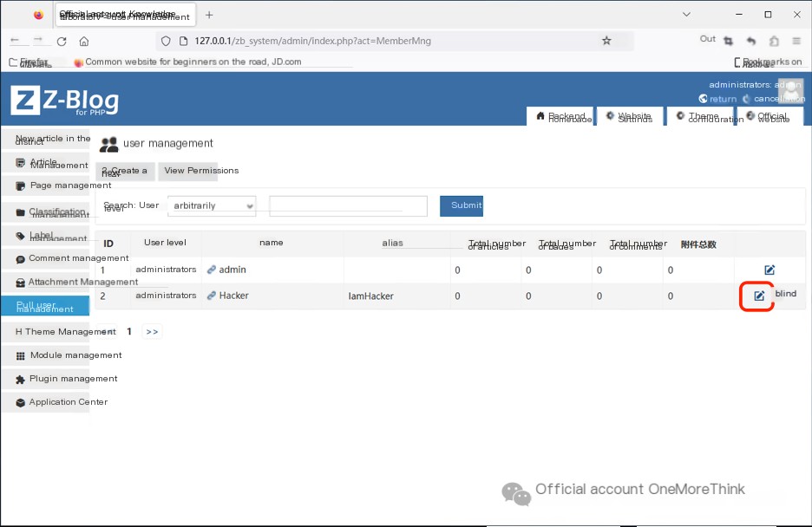Expand the Firefox tab list chevron

(686, 15)
